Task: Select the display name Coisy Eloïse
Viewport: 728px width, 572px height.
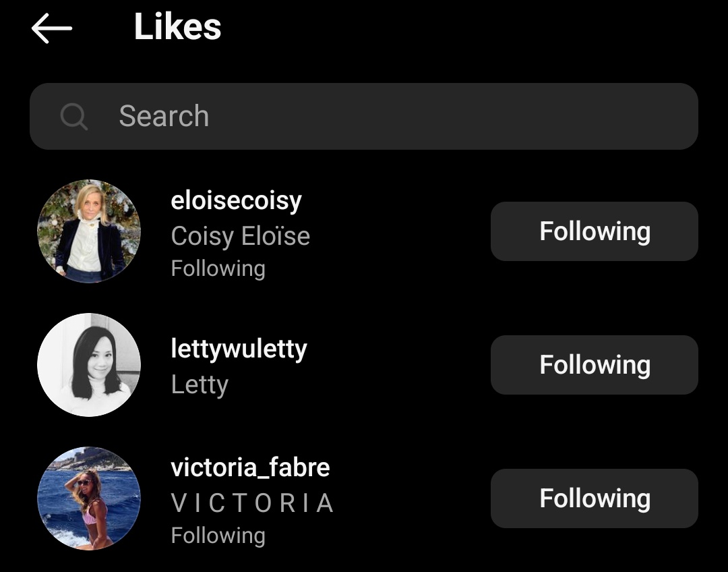Action: click(x=241, y=236)
